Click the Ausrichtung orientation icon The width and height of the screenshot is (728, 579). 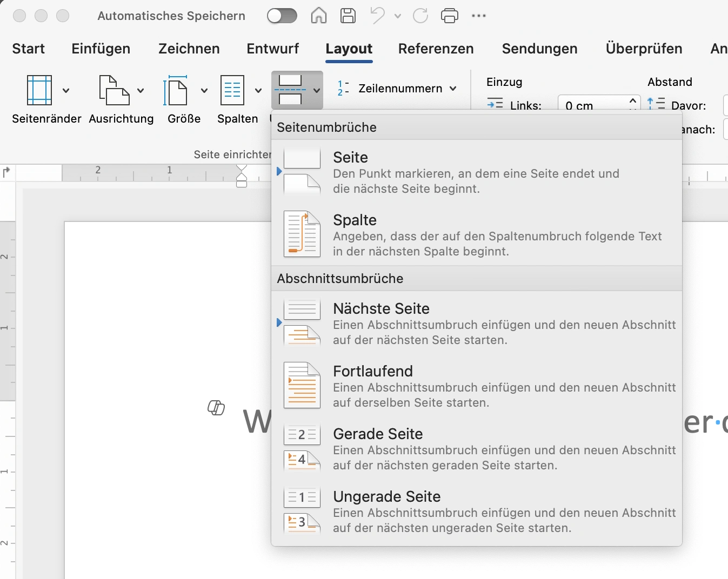click(x=114, y=90)
